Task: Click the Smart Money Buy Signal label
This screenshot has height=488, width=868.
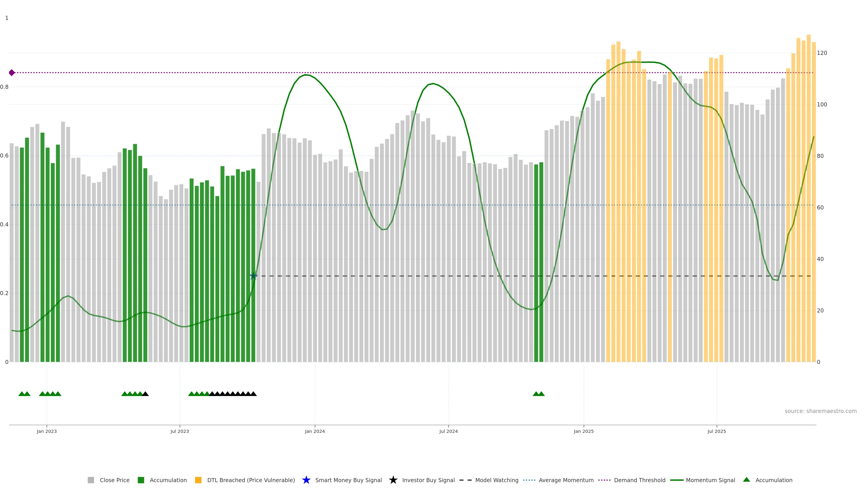Action: [x=348, y=480]
